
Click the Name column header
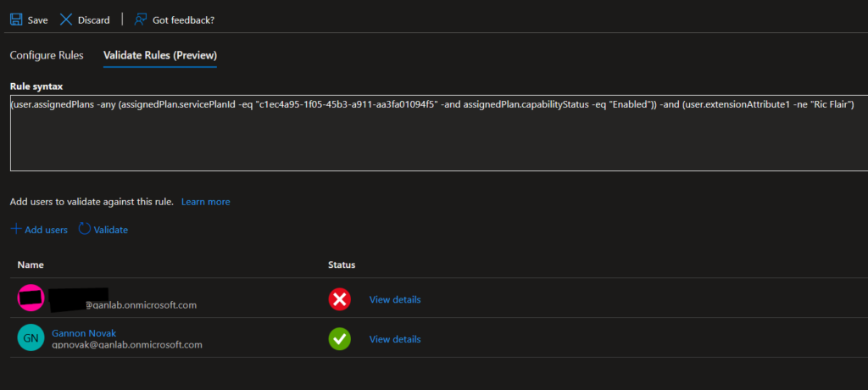click(x=31, y=265)
